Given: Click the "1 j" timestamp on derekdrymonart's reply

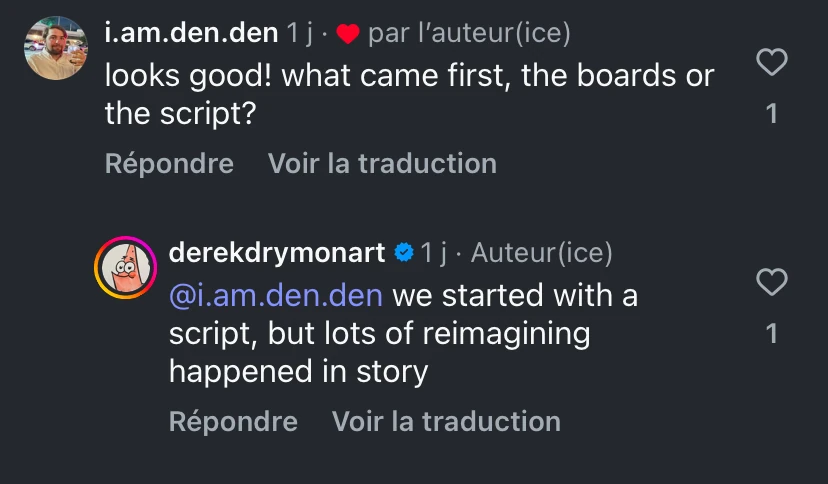Looking at the screenshot, I should (433, 253).
